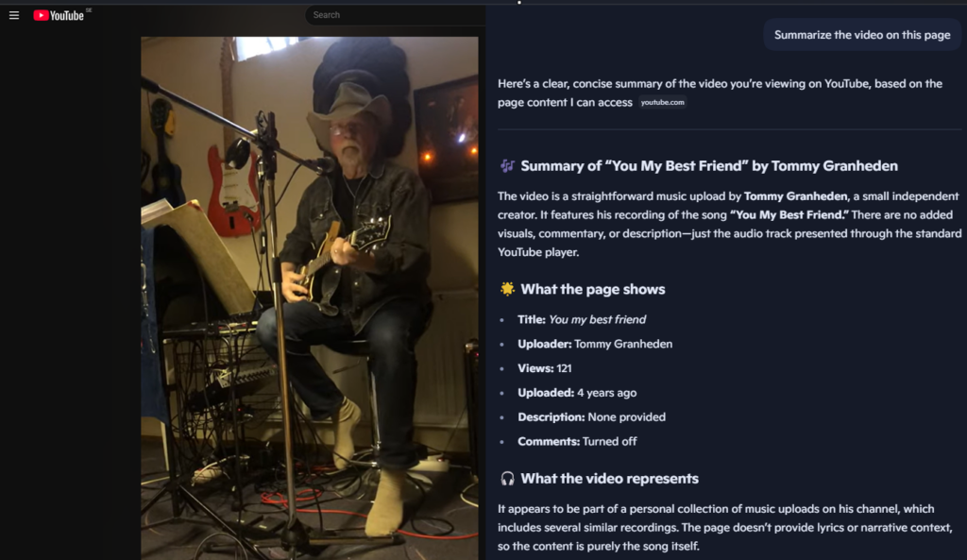
Task: Click the 'What the page shows' heading
Action: [593, 289]
